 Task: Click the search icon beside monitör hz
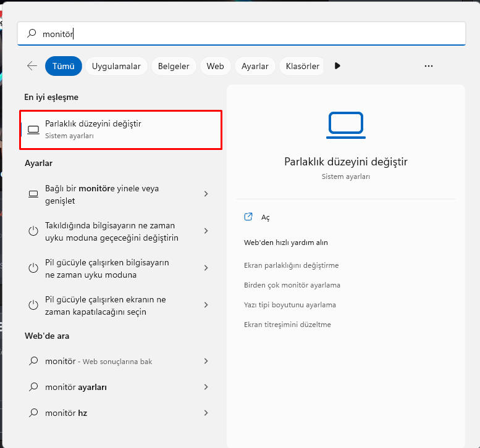point(33,413)
